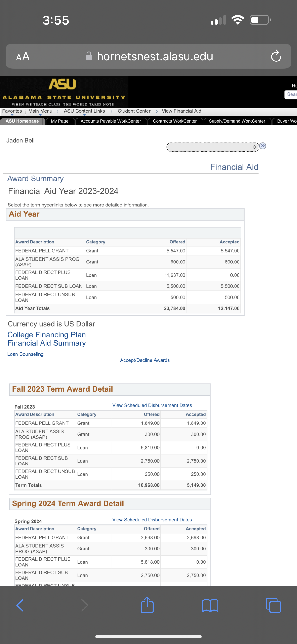Go to Student Center breadcrumb
Image resolution: width=297 pixels, height=644 pixels.
tap(134, 111)
